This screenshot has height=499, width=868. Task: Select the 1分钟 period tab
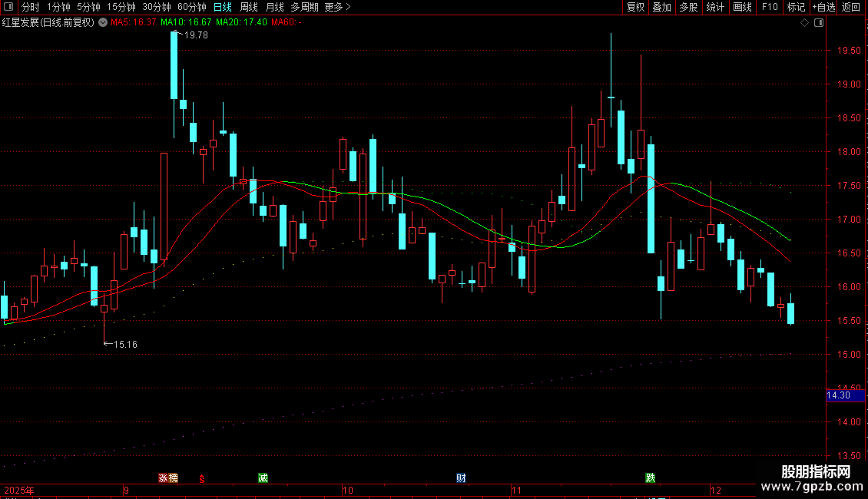[x=58, y=7]
